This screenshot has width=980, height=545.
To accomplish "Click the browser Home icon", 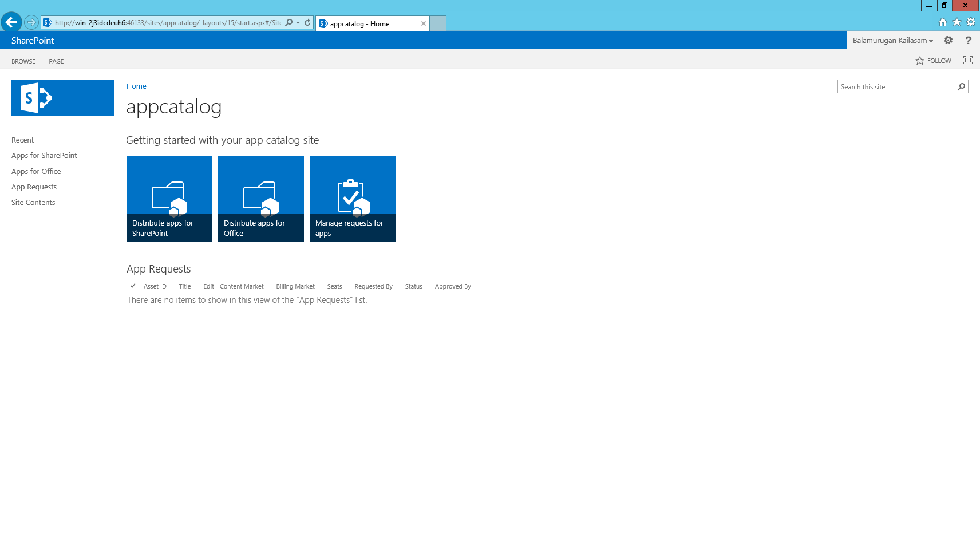I will click(x=943, y=22).
